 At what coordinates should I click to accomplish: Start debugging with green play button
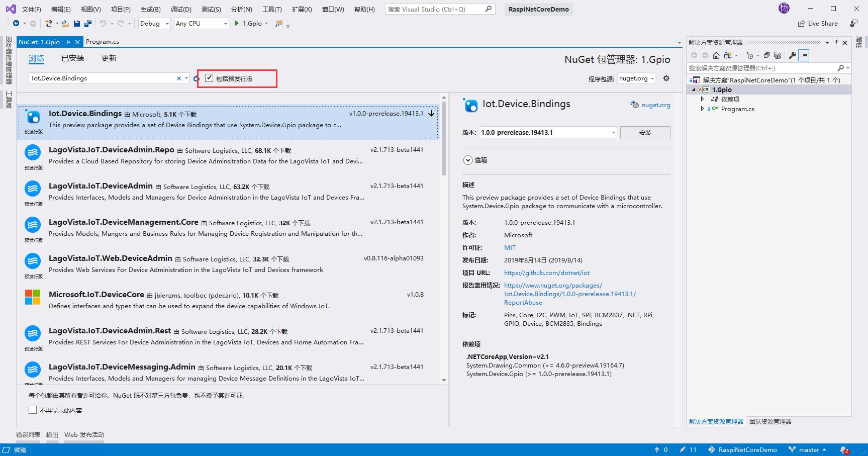pos(236,24)
